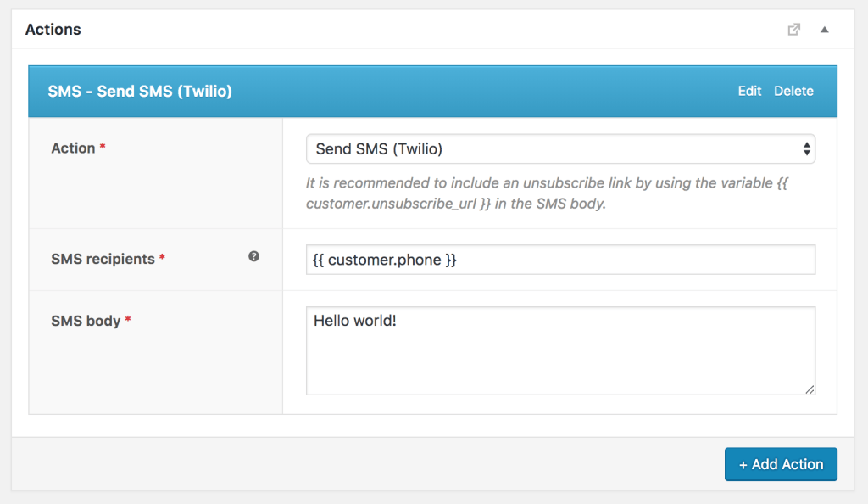868x504 pixels.
Task: Click the Actions panel title
Action: click(x=53, y=29)
